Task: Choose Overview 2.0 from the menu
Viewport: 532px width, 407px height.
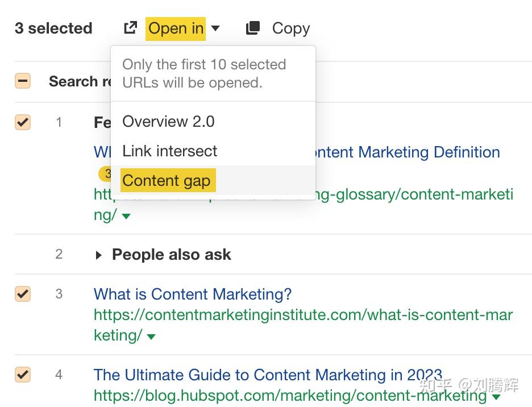Action: click(168, 122)
